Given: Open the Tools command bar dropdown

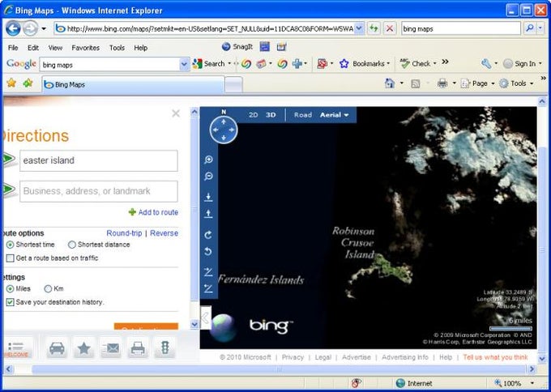Looking at the screenshot, I should click(x=532, y=83).
